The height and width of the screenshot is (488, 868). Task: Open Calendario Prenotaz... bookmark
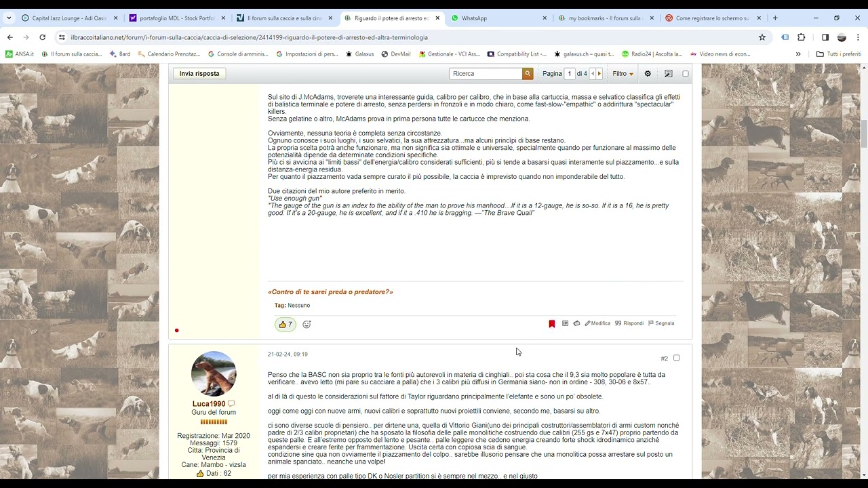click(169, 54)
